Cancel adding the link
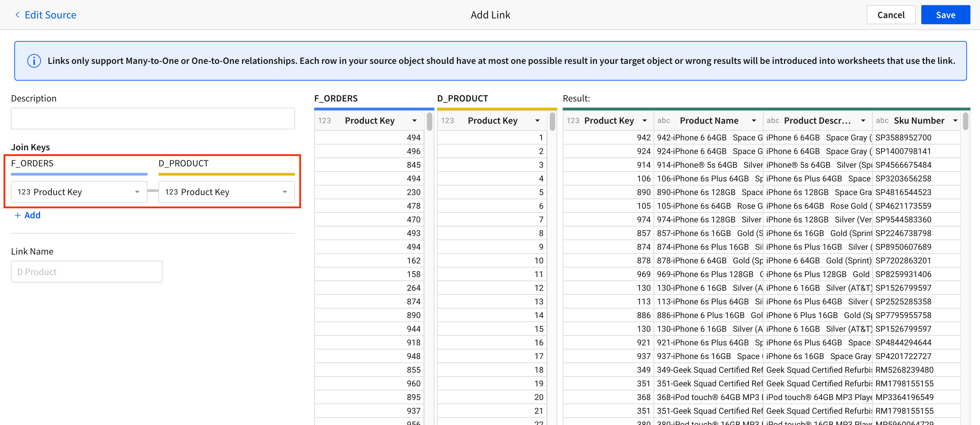Viewport: 980px width, 425px height. point(891,14)
